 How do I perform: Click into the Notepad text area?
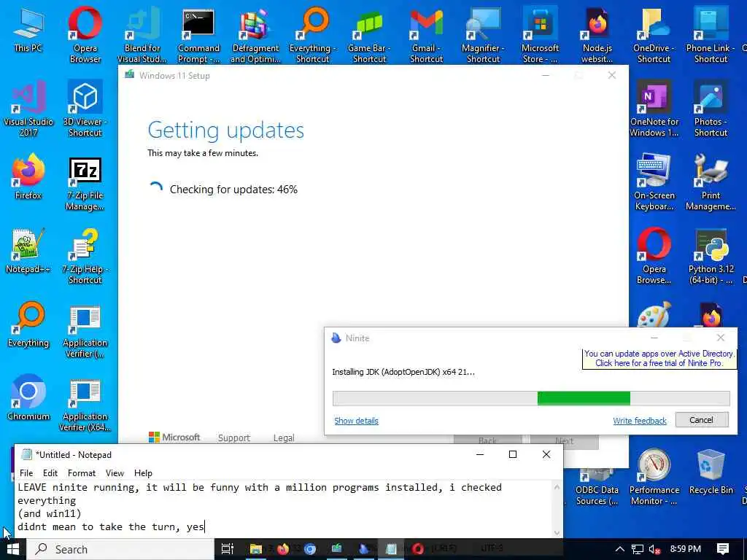(283, 509)
